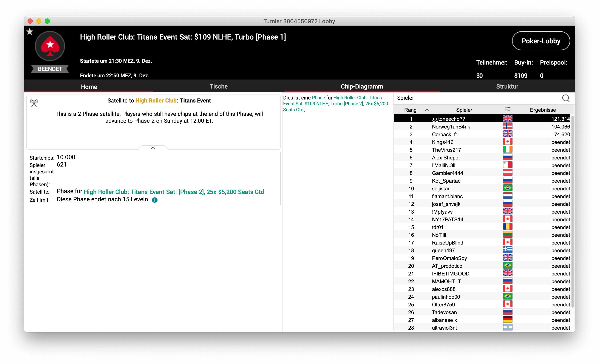This screenshot has width=599, height=364.
Task: Click the flag column header icon
Action: (507, 110)
